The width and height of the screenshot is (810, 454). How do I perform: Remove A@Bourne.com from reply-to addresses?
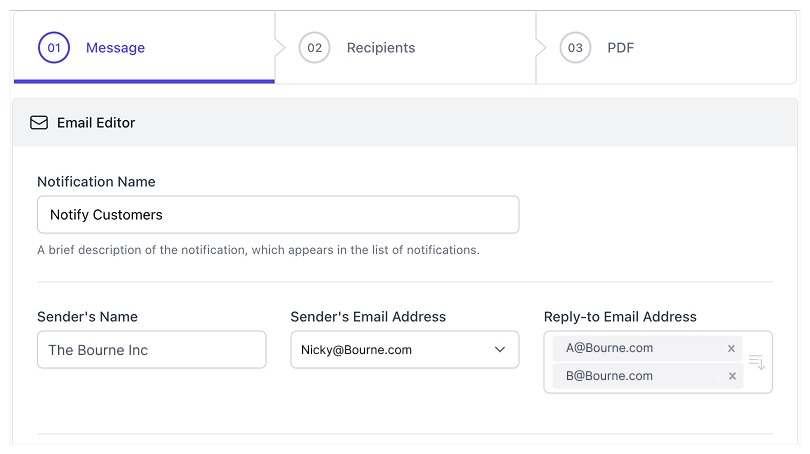pos(731,348)
